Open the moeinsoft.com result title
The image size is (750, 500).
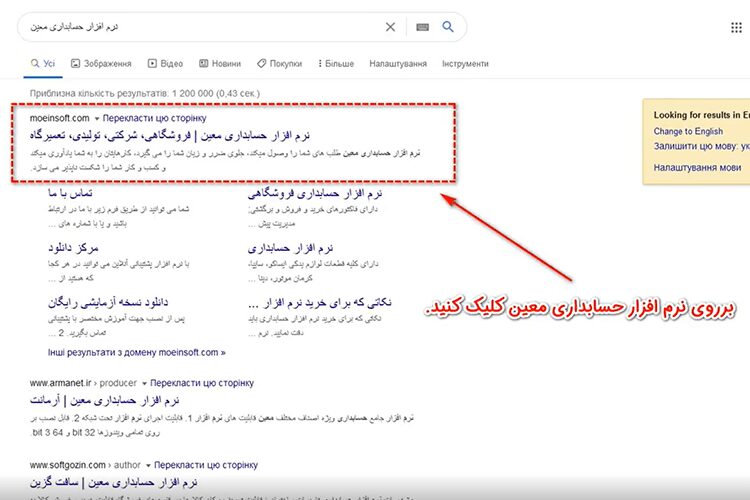point(170,135)
